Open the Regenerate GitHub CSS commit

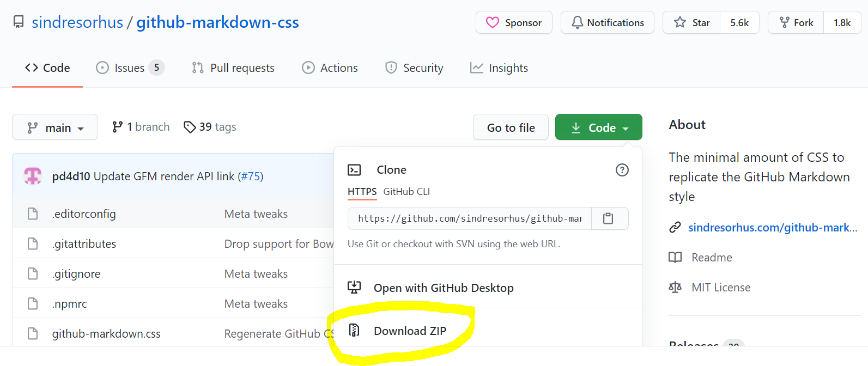(x=279, y=334)
